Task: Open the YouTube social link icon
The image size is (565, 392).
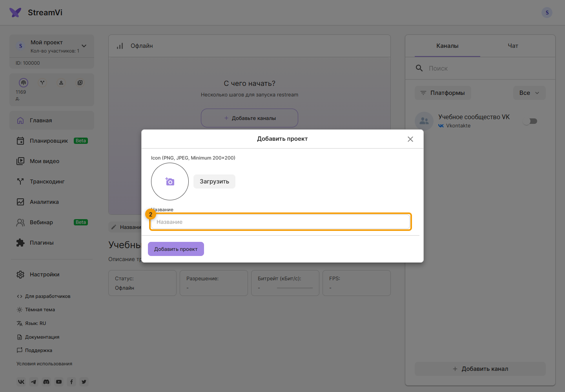Action: click(59, 382)
